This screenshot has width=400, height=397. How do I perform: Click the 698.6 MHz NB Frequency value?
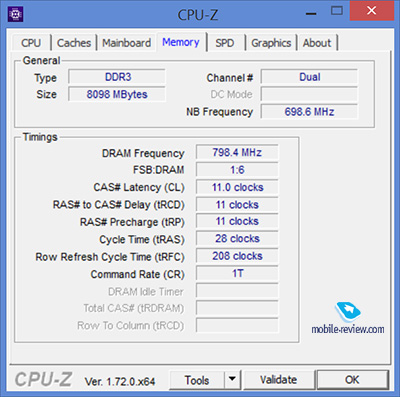(309, 112)
